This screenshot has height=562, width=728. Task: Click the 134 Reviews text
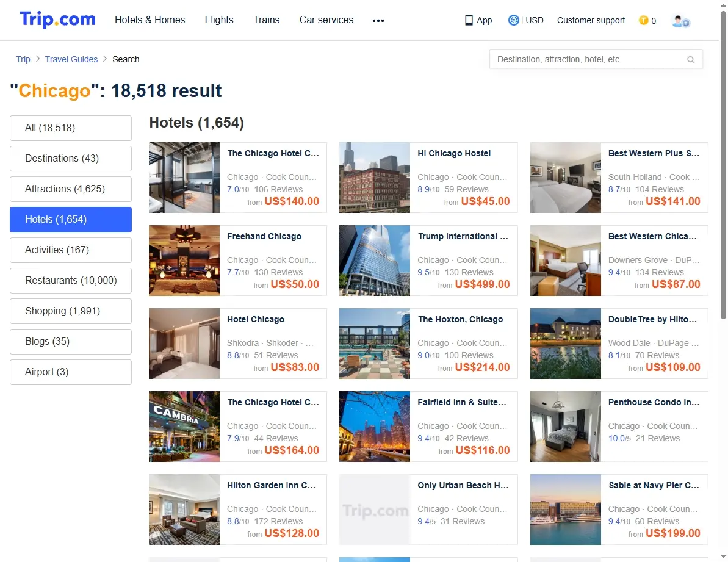659,272
